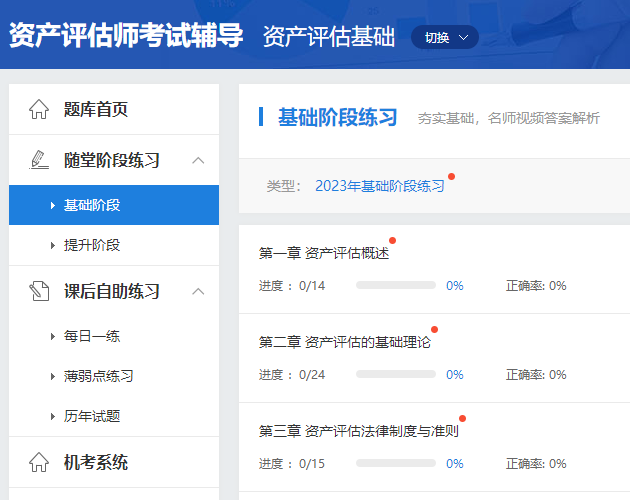
Task: Collapse the 随堂阶段练习 section chevron
Action: [198, 160]
